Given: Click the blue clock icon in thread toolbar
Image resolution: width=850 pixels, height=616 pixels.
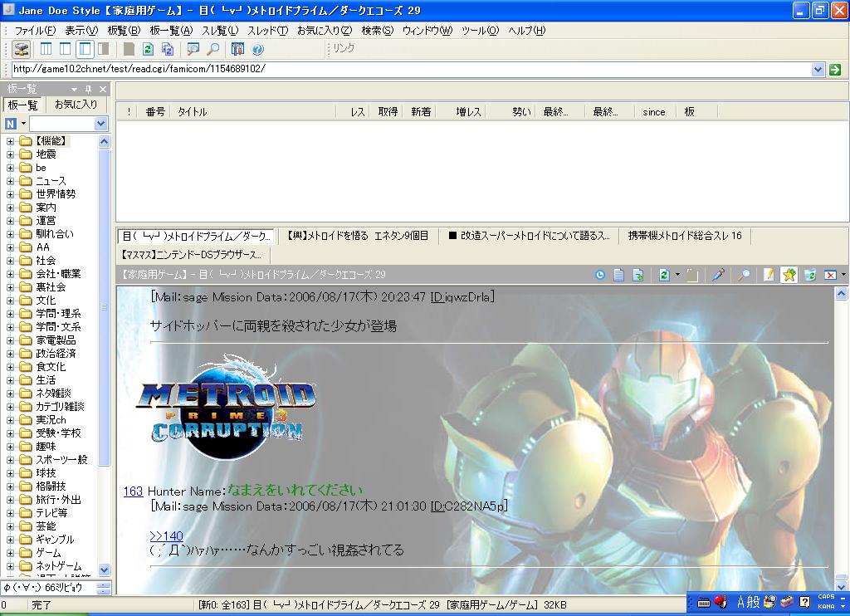Looking at the screenshot, I should [x=599, y=275].
